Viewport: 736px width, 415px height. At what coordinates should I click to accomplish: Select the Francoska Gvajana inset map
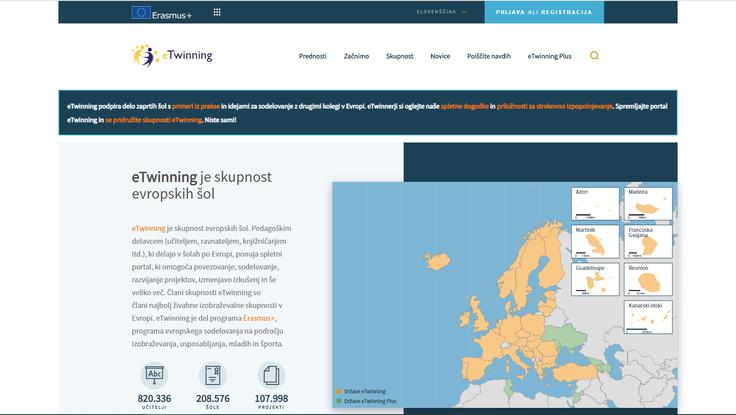[648, 242]
